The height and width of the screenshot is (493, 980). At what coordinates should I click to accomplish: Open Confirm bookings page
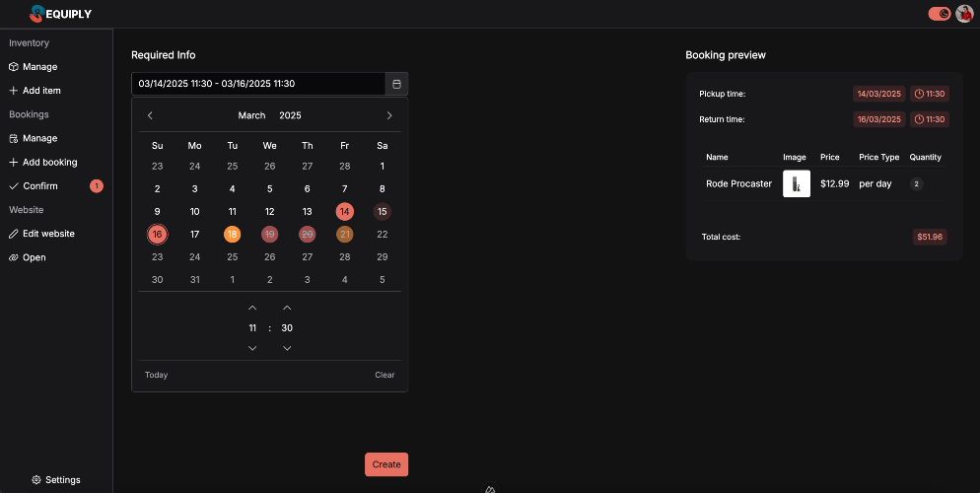[34, 186]
